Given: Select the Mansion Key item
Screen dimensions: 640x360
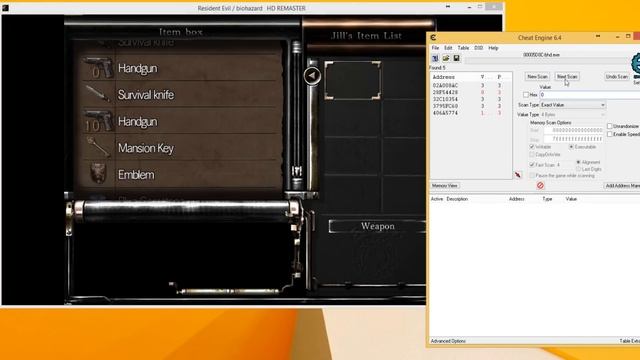Looking at the screenshot, I should click(182, 148).
